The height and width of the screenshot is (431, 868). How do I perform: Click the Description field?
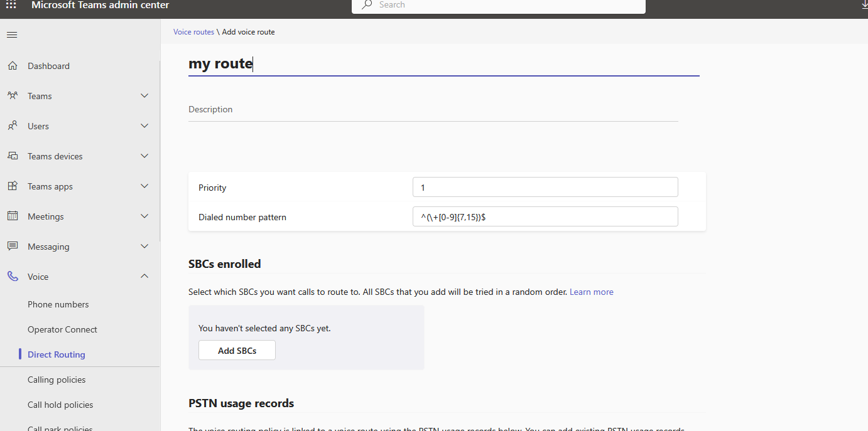[x=433, y=110]
